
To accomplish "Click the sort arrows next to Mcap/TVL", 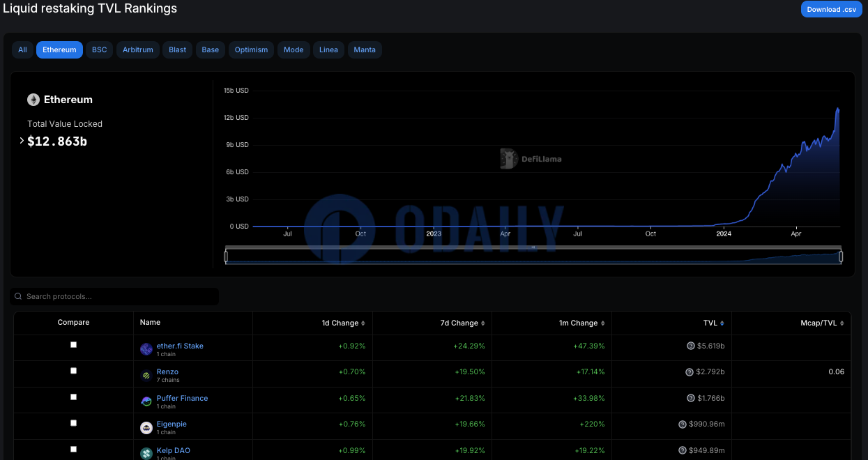I will click(x=842, y=323).
